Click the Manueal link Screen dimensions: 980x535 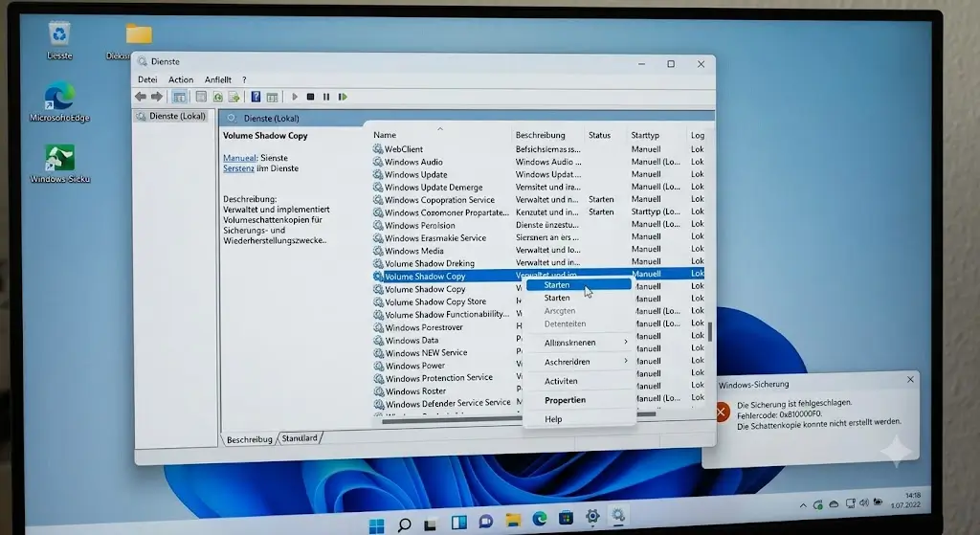[239, 158]
